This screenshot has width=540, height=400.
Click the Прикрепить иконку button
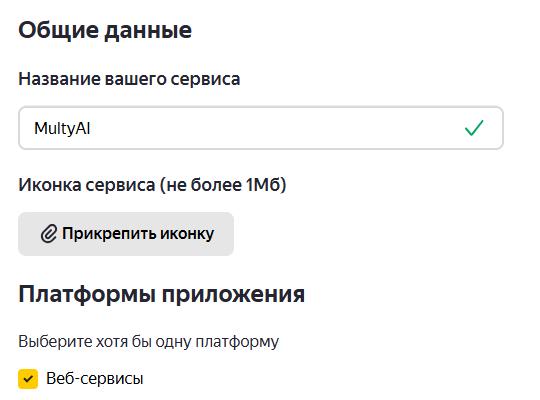[x=126, y=234]
